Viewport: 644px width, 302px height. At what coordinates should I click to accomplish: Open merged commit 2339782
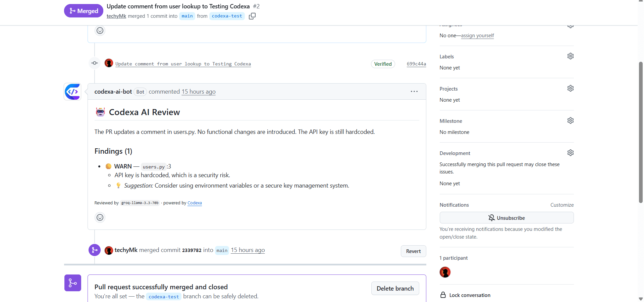click(x=192, y=250)
